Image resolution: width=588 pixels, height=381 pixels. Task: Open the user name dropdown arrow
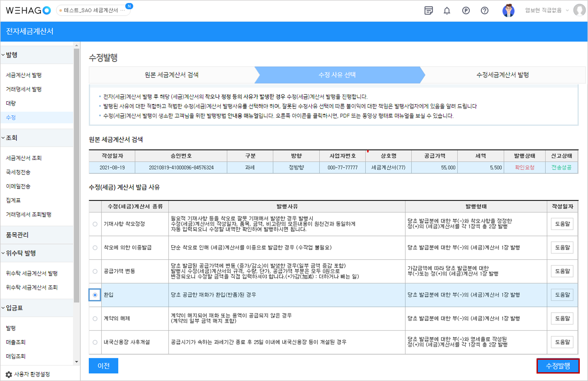click(567, 11)
